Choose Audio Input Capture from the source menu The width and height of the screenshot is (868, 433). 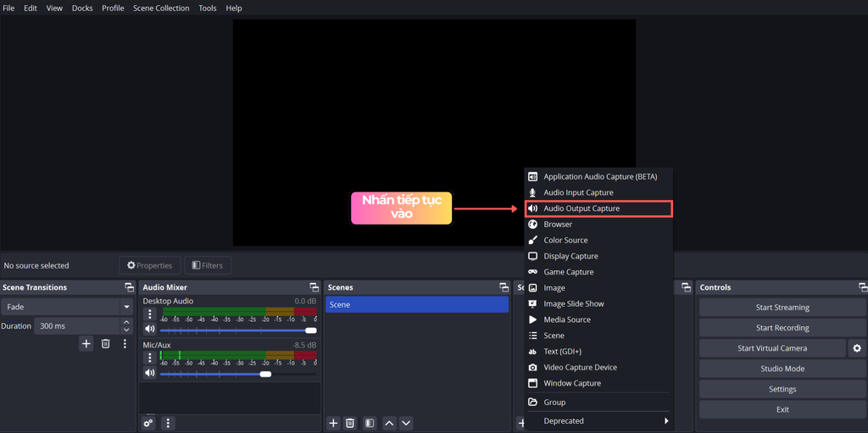tap(598, 192)
